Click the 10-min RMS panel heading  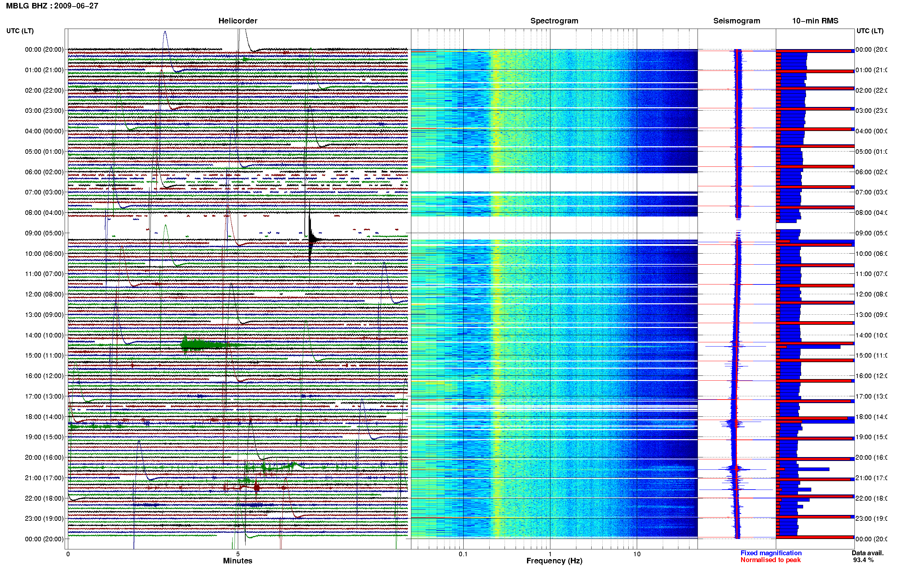815,21
